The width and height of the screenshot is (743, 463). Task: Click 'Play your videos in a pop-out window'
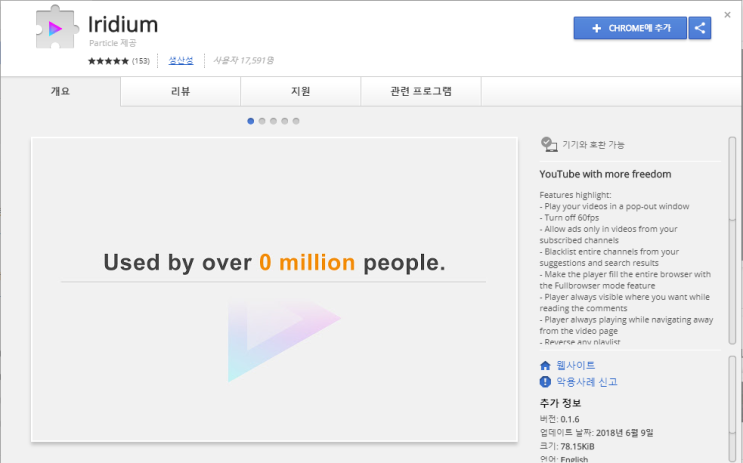[614, 206]
